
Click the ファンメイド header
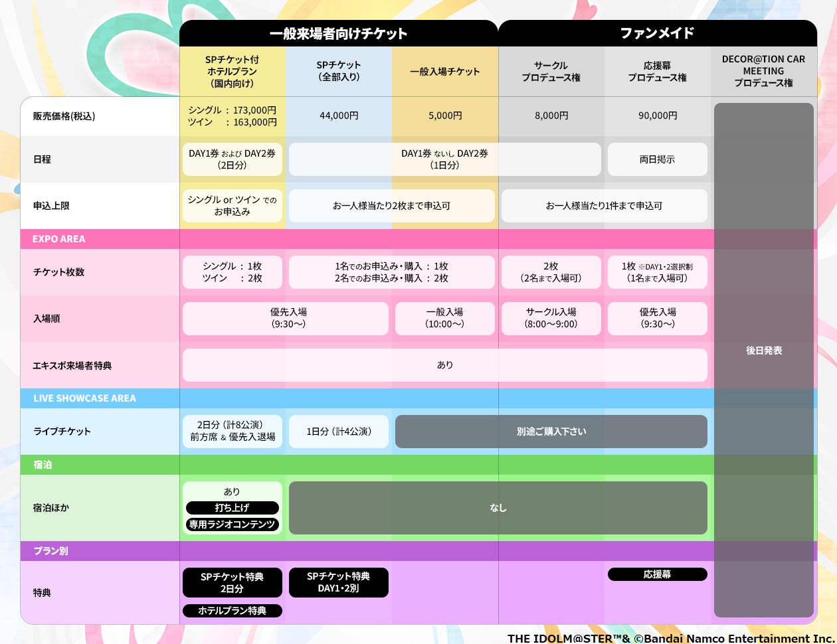(x=658, y=33)
